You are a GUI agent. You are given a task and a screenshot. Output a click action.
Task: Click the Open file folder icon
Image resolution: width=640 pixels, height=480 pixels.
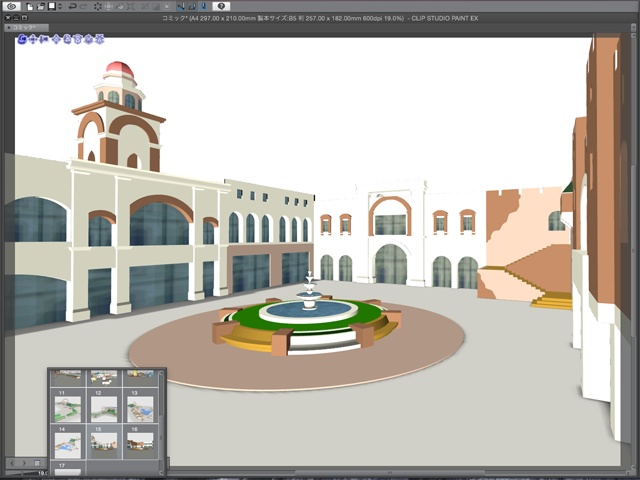pyautogui.click(x=41, y=7)
